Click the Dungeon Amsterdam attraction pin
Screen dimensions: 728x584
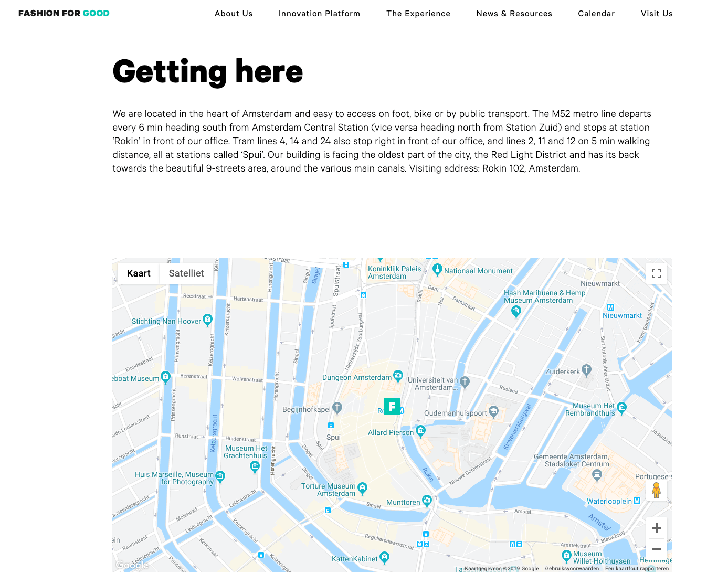click(397, 377)
